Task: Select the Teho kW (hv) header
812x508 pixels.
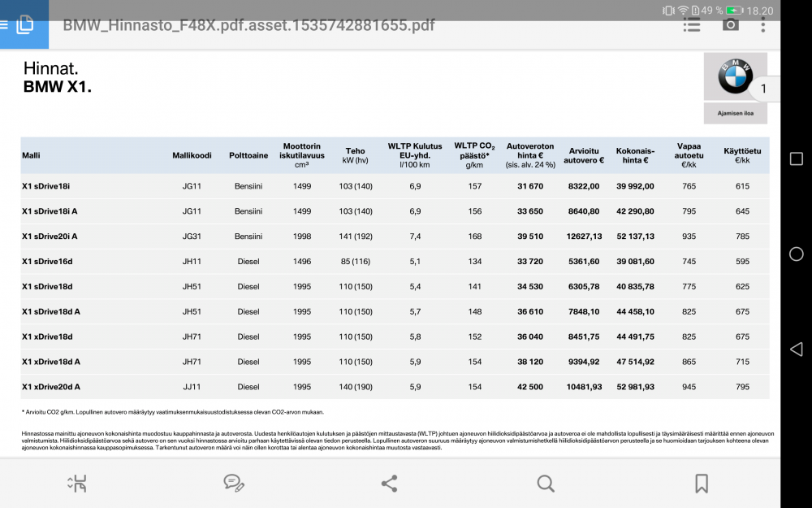Action: click(356, 155)
